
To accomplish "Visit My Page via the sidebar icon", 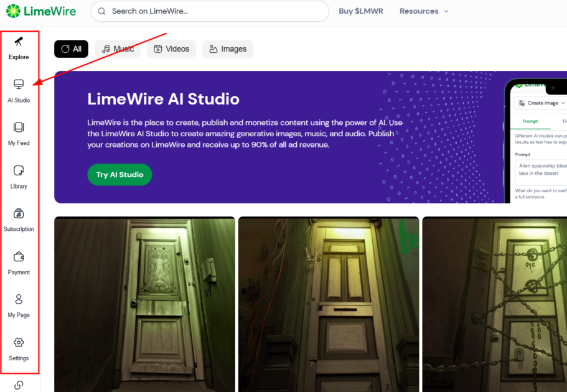I will point(19,306).
